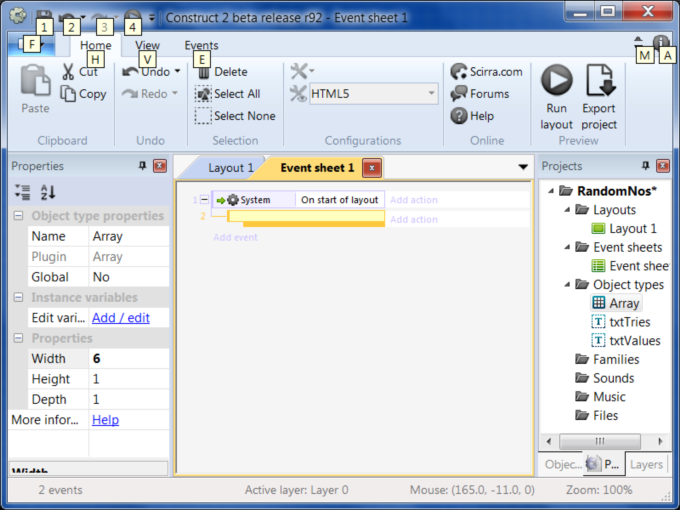Click the Copy icon in Clipboard group

point(68,94)
